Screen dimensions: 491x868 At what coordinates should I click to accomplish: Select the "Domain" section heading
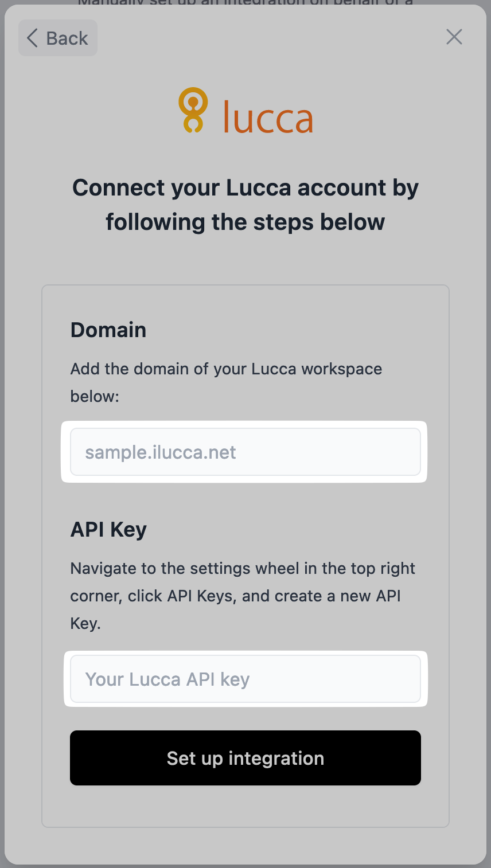coord(108,330)
